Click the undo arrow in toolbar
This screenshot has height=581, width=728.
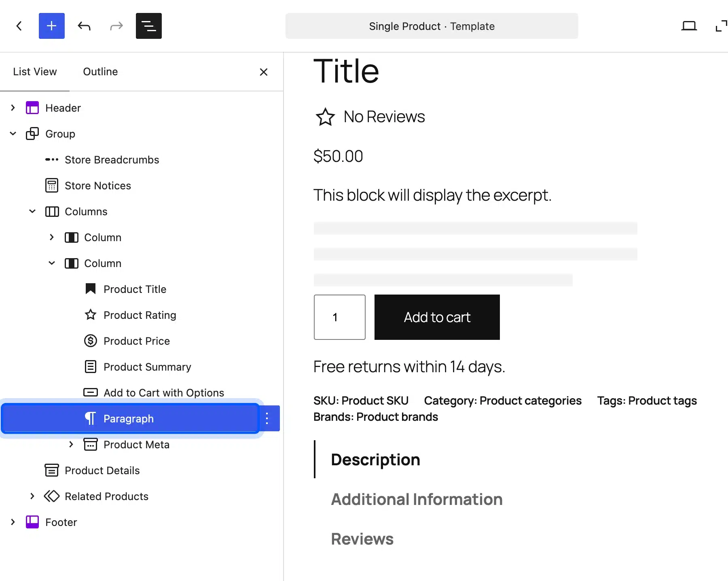pyautogui.click(x=84, y=26)
